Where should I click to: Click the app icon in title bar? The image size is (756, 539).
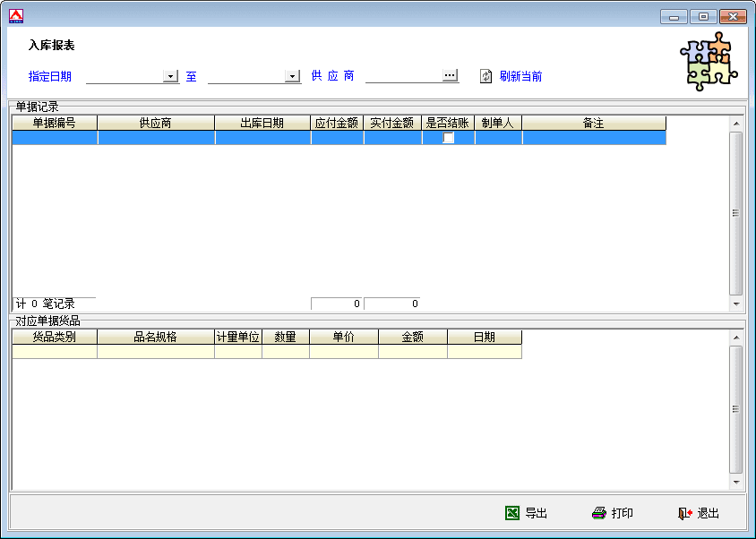(x=15, y=15)
